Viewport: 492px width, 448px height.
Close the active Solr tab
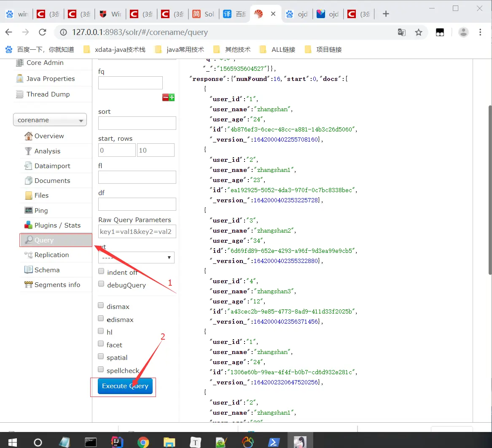[x=273, y=14]
